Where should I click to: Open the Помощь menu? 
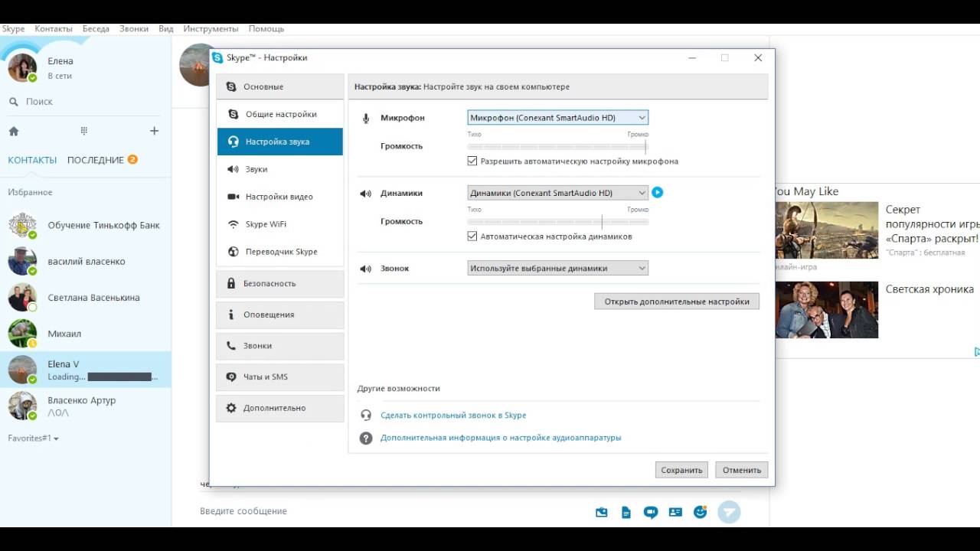point(266,28)
